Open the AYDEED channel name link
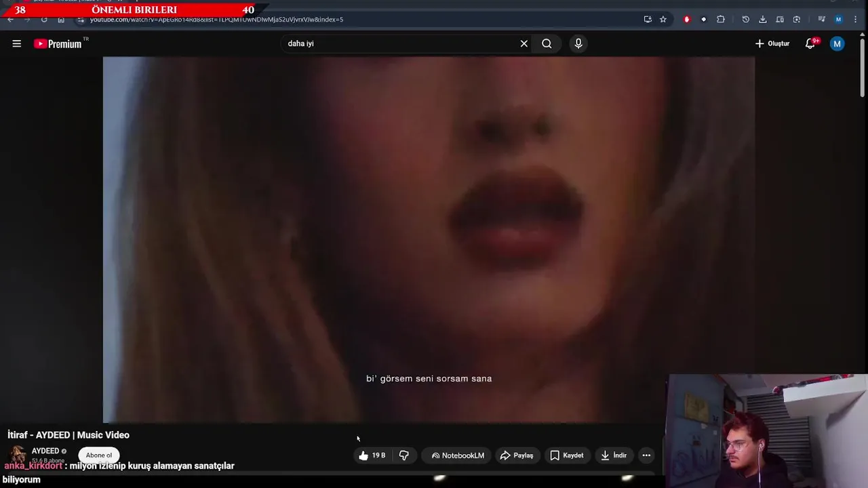This screenshot has width=868, height=488. coord(45,451)
